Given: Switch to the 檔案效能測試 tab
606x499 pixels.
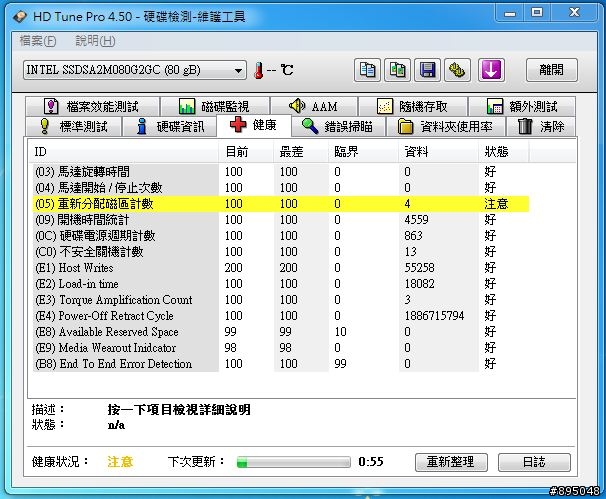Looking at the screenshot, I should point(92,106).
